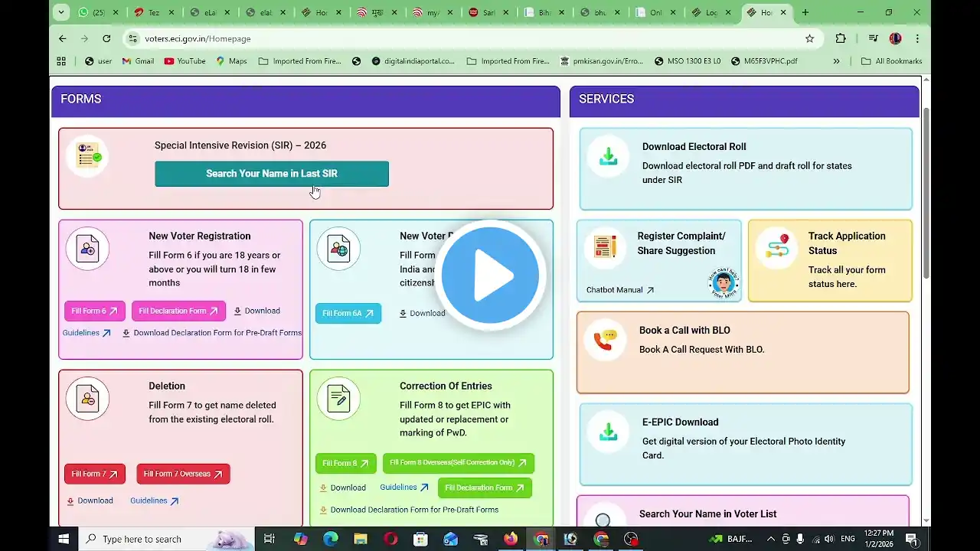Switch to the Loc tab
The image size is (980, 551).
click(711, 12)
